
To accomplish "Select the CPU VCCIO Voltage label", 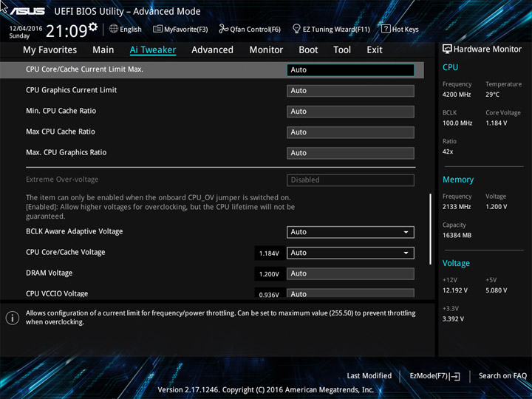I will pyautogui.click(x=57, y=293).
